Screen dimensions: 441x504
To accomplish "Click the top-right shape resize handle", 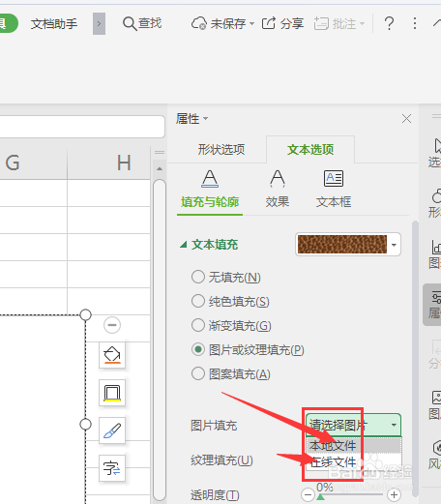I will click(85, 314).
